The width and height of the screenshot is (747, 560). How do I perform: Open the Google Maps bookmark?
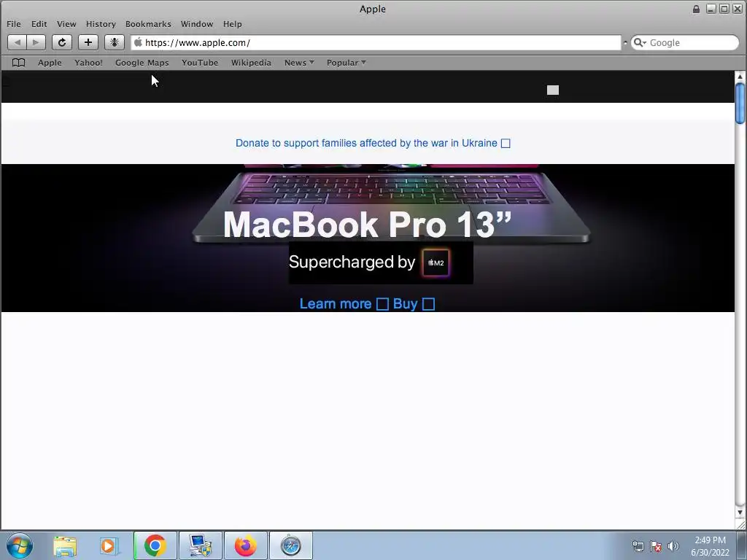[x=142, y=63]
